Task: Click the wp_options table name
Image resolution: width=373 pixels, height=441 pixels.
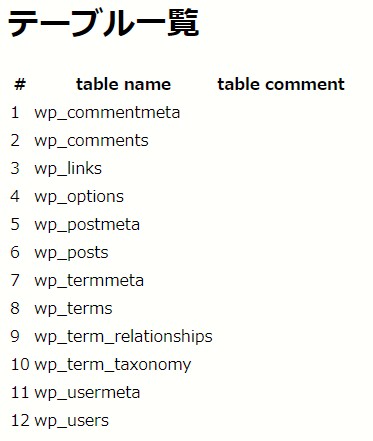Action: click(79, 197)
